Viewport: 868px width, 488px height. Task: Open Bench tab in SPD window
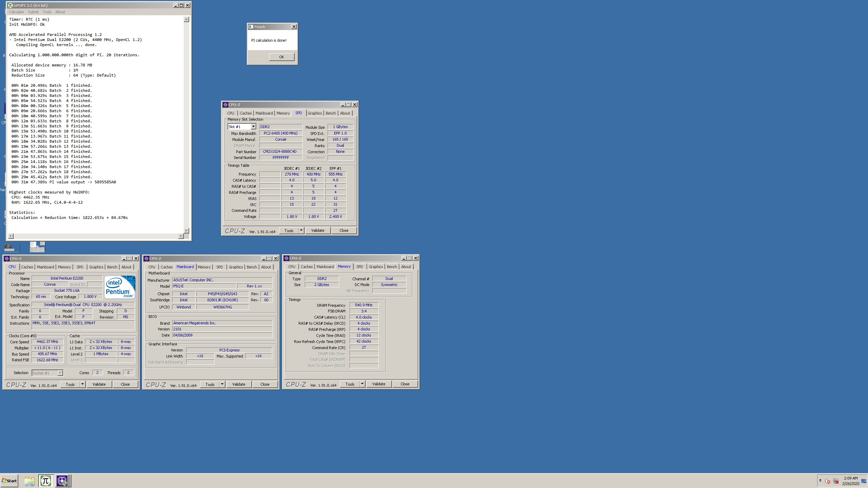pyautogui.click(x=331, y=113)
